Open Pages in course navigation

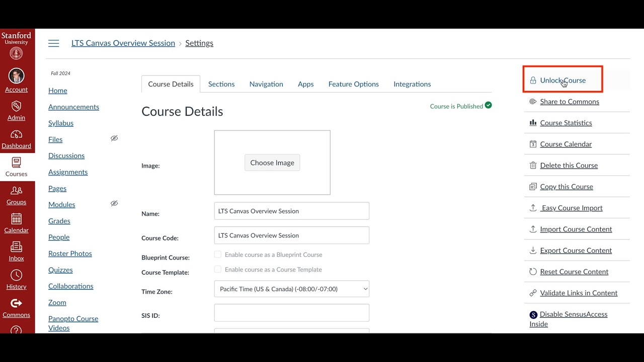click(x=57, y=189)
